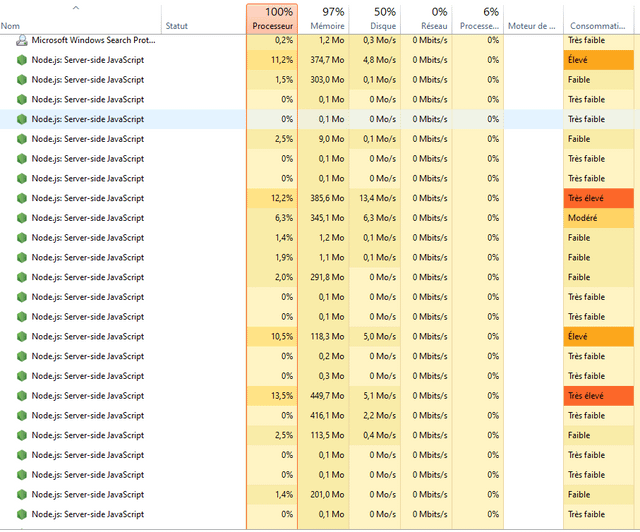Click the Microsoft Windows Search Protocol process icon
The width and height of the screenshot is (640, 532).
(22, 41)
